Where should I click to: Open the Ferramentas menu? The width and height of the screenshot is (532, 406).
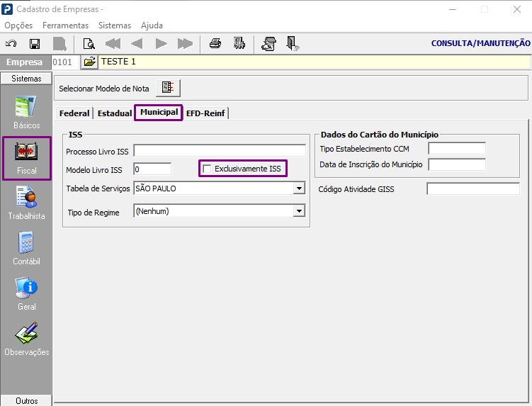[65, 25]
